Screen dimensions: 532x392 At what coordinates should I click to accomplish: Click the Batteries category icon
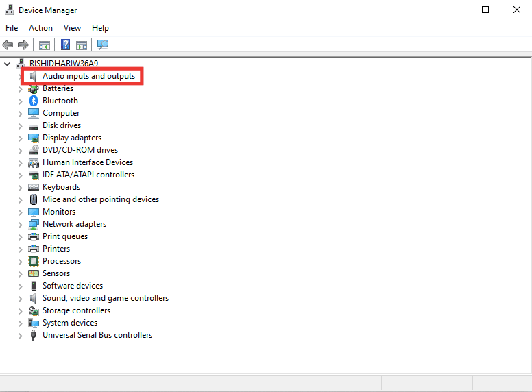coord(33,88)
